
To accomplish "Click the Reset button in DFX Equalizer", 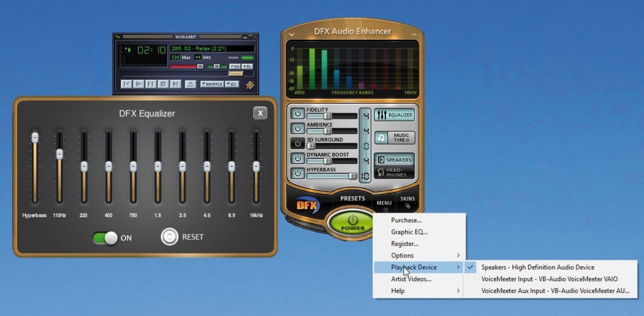I will [170, 237].
